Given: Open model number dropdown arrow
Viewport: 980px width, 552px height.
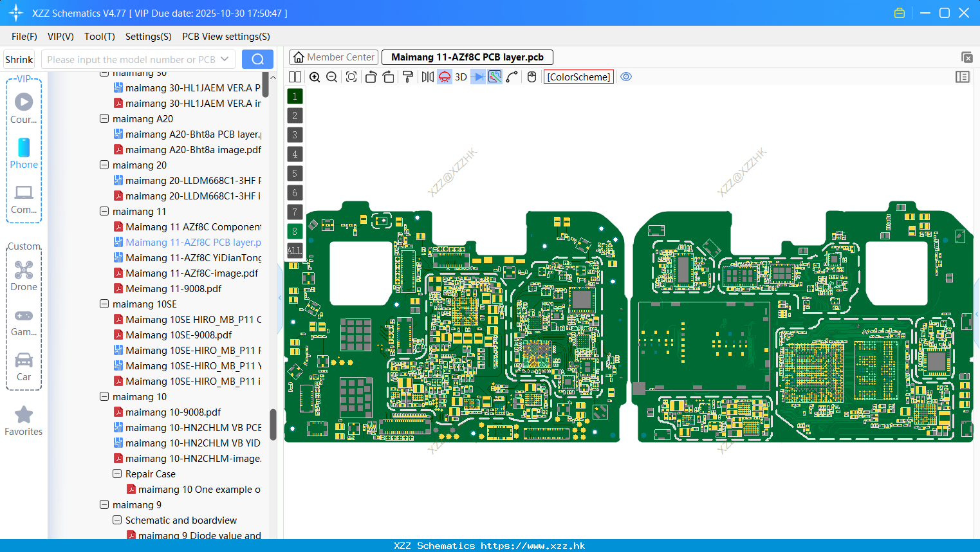Looking at the screenshot, I should click(225, 59).
